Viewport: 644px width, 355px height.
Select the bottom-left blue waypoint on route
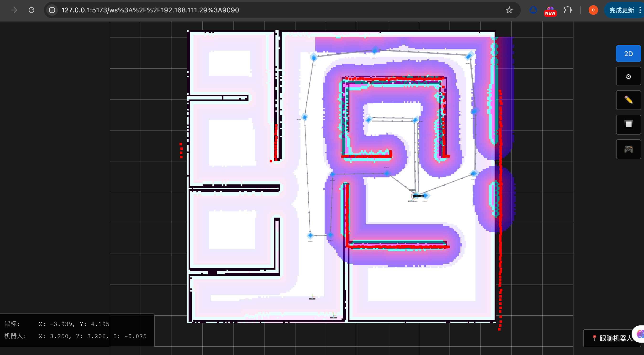310,235
